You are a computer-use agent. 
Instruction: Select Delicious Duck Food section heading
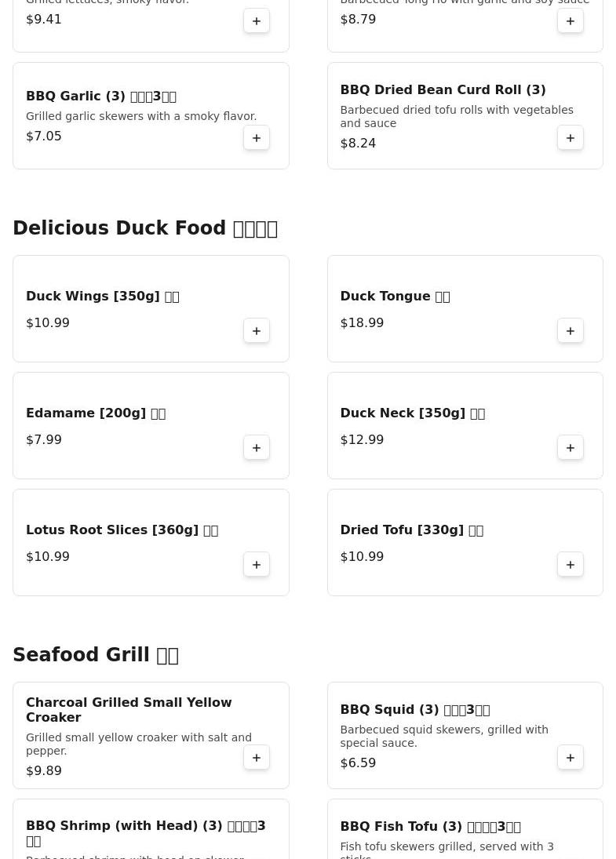[145, 228]
